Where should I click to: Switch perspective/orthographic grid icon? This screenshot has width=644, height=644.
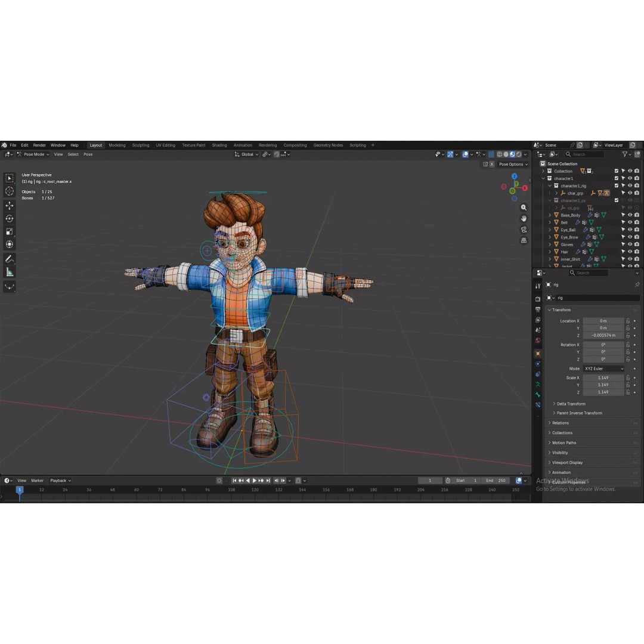tap(524, 240)
